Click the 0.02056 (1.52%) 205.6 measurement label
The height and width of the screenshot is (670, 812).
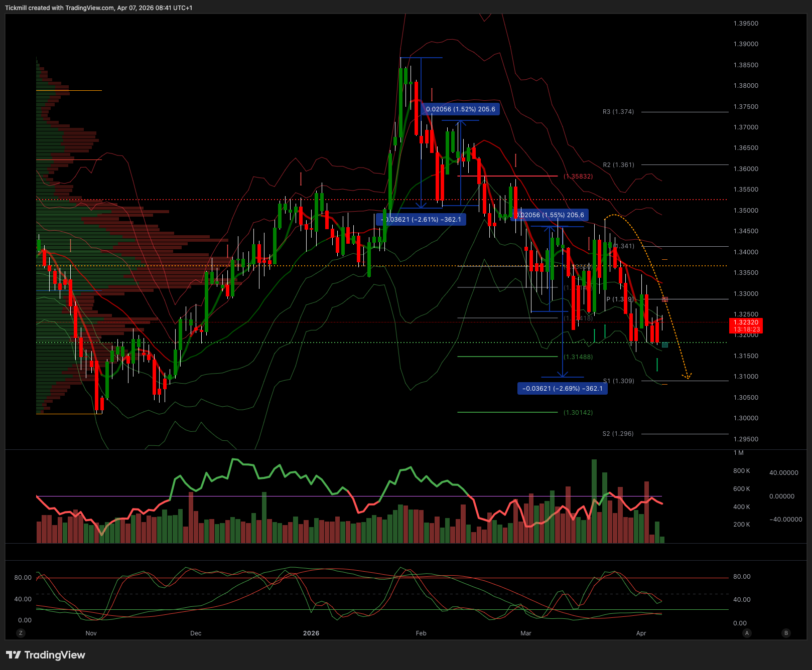pos(460,109)
